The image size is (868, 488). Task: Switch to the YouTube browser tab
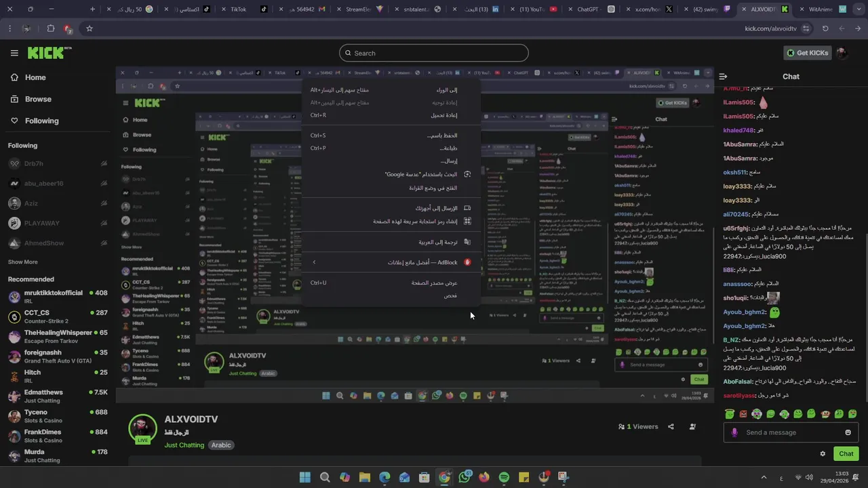[x=532, y=9]
